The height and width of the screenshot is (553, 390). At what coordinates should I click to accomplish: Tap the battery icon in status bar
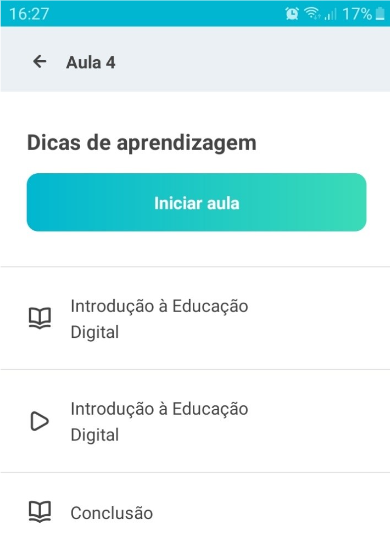(380, 14)
